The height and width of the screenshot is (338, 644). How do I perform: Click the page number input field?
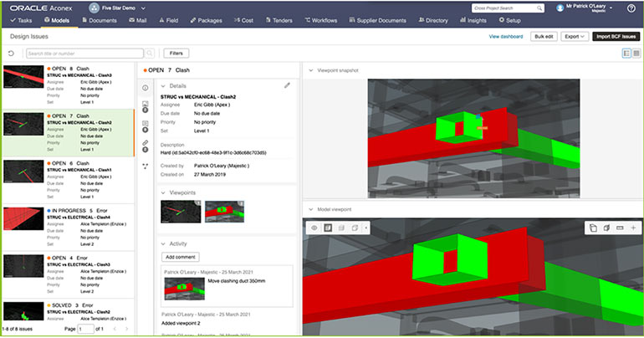[85, 329]
